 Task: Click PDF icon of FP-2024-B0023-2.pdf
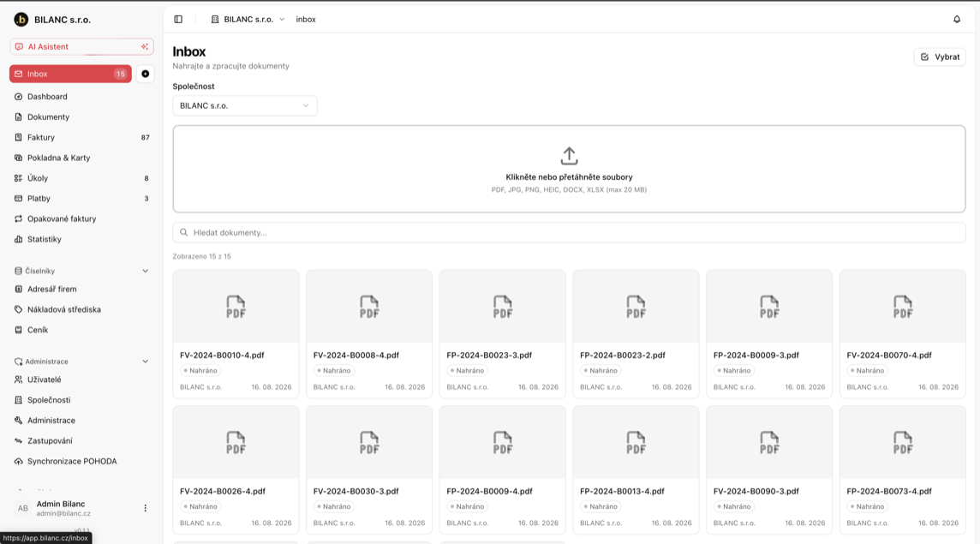[x=636, y=307]
